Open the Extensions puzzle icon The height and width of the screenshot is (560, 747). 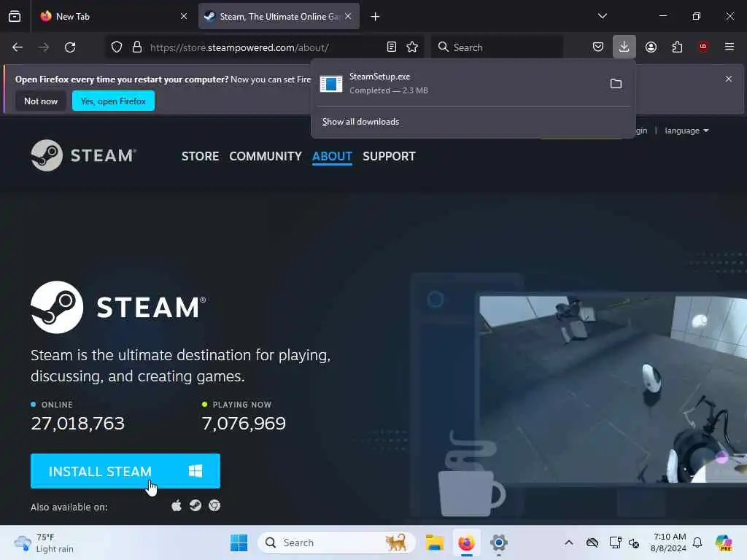pos(677,47)
